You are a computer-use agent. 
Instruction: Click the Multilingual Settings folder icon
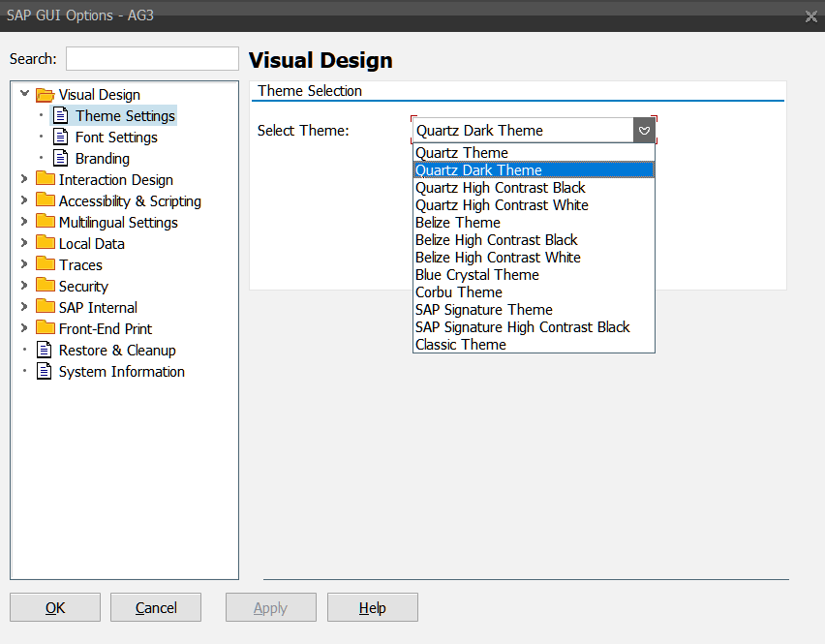pyautogui.click(x=46, y=221)
